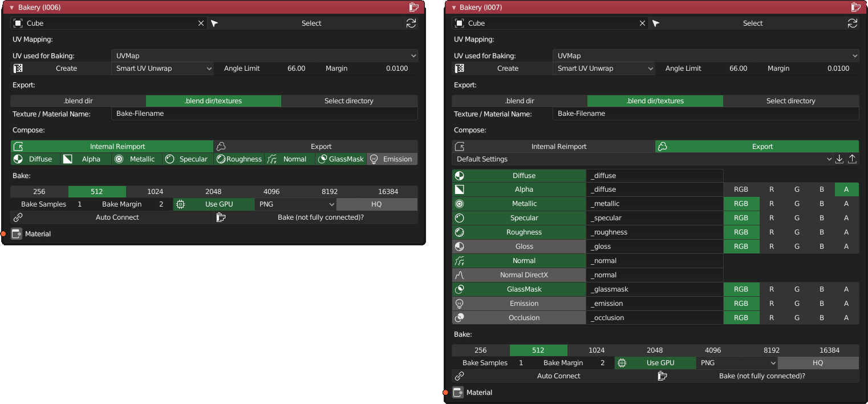This screenshot has width=868, height=404.
Task: Click the cloud Export icon in Bakery (I006)
Action: 221,147
